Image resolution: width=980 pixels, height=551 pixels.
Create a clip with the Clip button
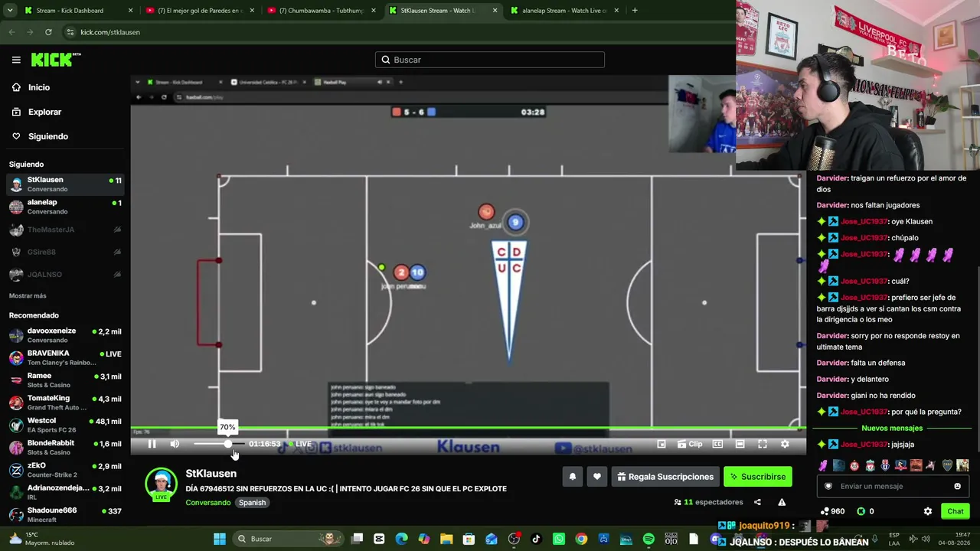(690, 444)
